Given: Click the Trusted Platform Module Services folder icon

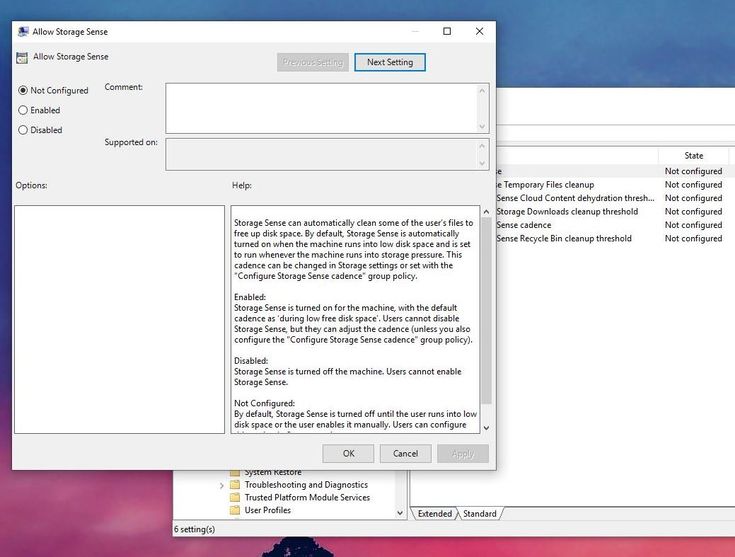Looking at the screenshot, I should (235, 497).
